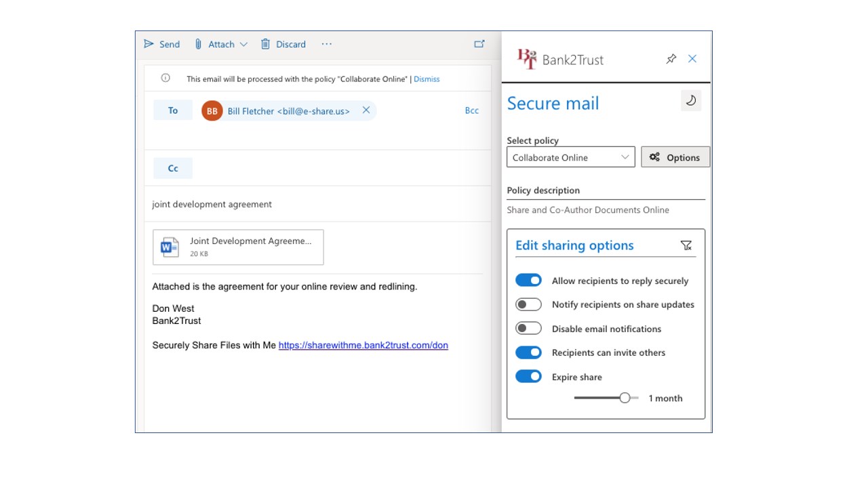The image size is (868, 488).
Task: Click the '1 month' expiry value
Action: coord(665,398)
